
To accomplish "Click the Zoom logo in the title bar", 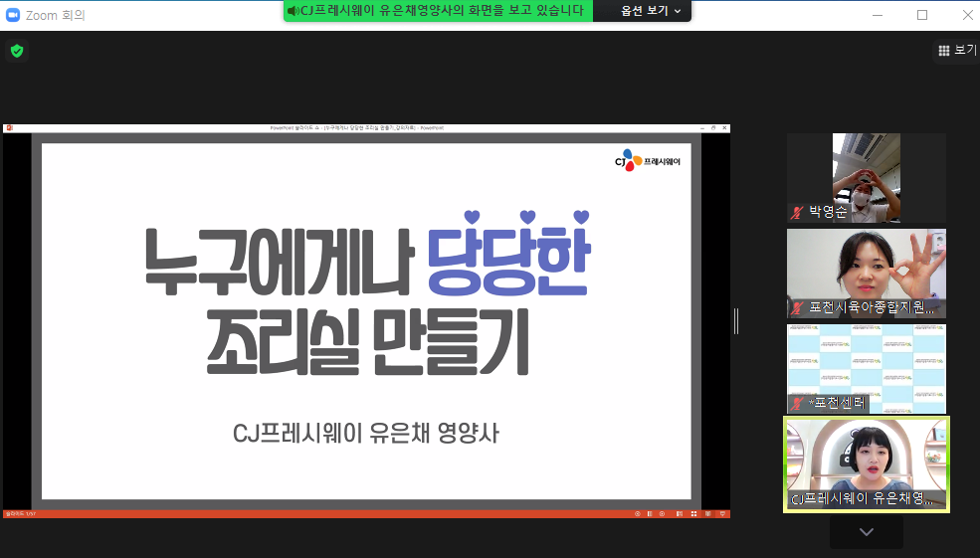I will coord(13,15).
